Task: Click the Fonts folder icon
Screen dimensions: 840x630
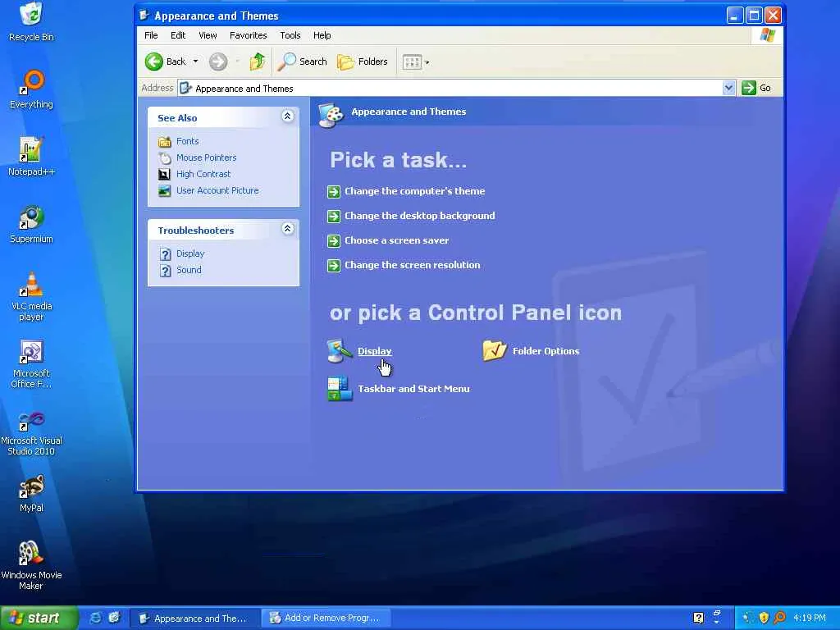Action: [x=164, y=141]
